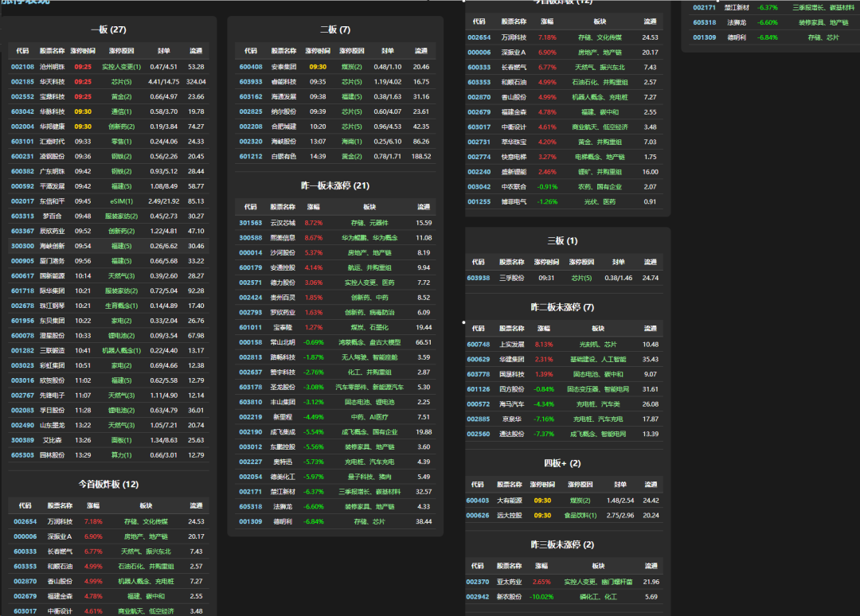Open stock code 002108 in 一板 table
The height and width of the screenshot is (616, 860).
click(x=23, y=67)
